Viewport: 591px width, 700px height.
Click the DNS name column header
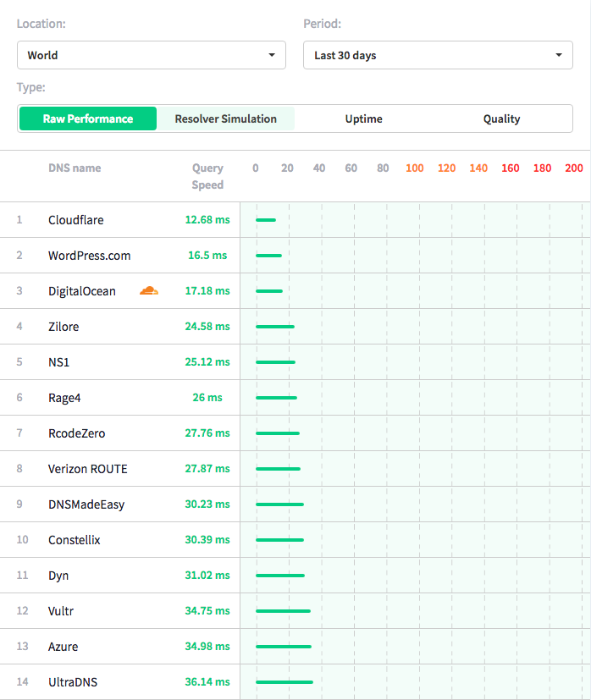(75, 168)
